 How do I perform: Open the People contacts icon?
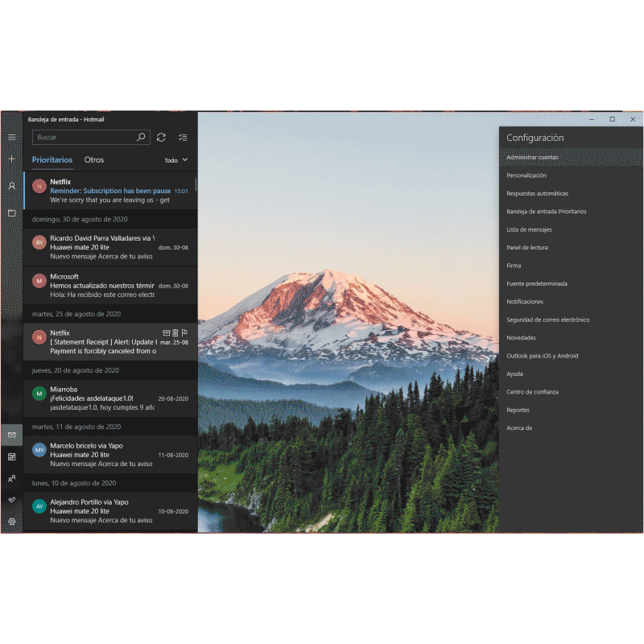pos(11,478)
